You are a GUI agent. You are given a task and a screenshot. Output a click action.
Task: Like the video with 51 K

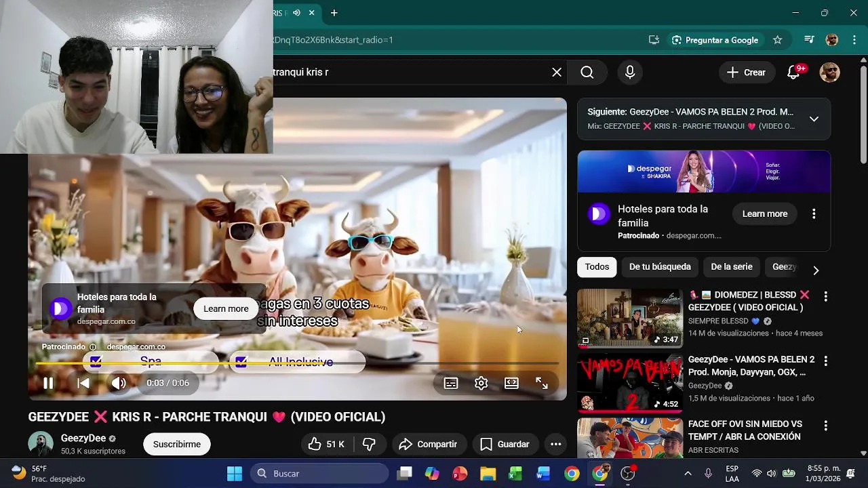click(x=327, y=444)
